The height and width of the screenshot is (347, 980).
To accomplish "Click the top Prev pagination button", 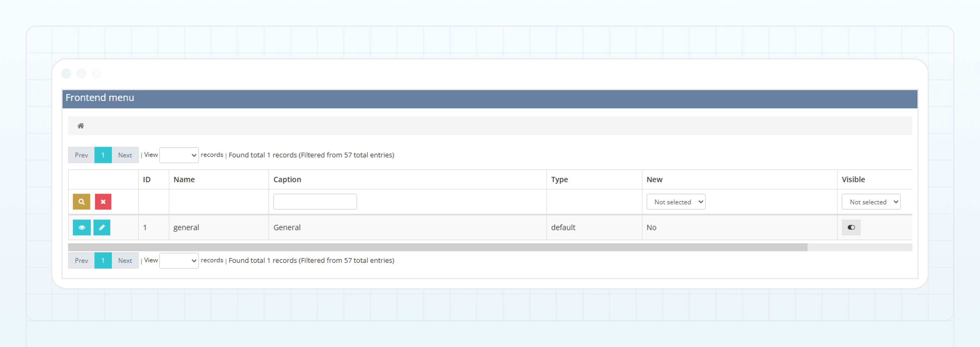I will pos(81,155).
